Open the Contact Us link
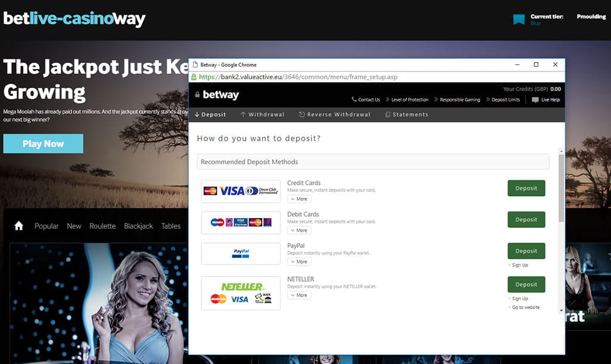Image resolution: width=611 pixels, height=364 pixels. 368,99
